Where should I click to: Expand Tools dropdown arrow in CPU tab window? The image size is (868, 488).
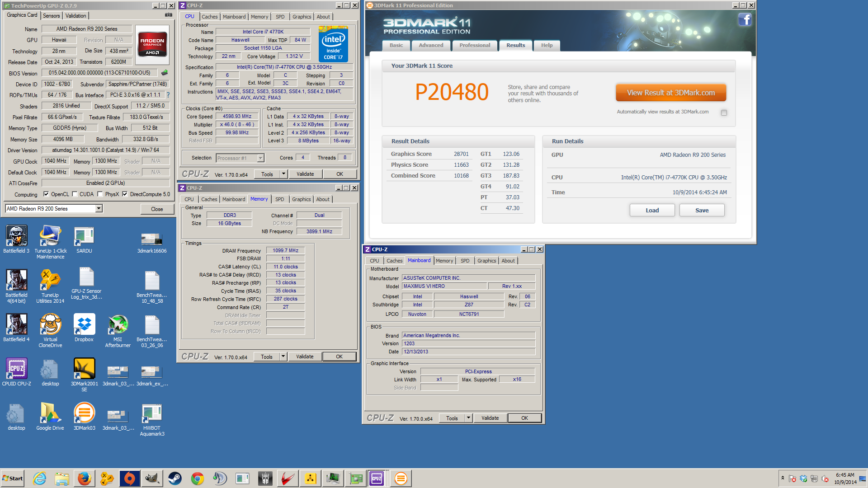point(283,174)
